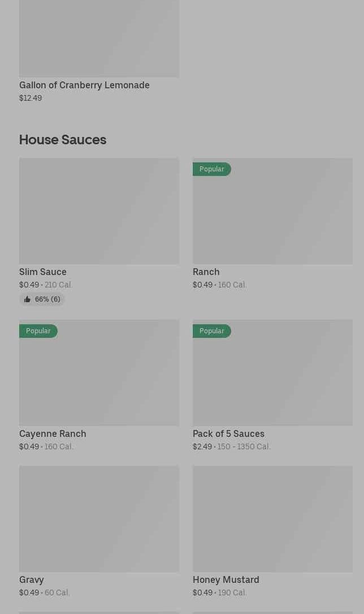This screenshot has height=614, width=364.
Task: Open the Gravy item title
Action: pos(32,579)
